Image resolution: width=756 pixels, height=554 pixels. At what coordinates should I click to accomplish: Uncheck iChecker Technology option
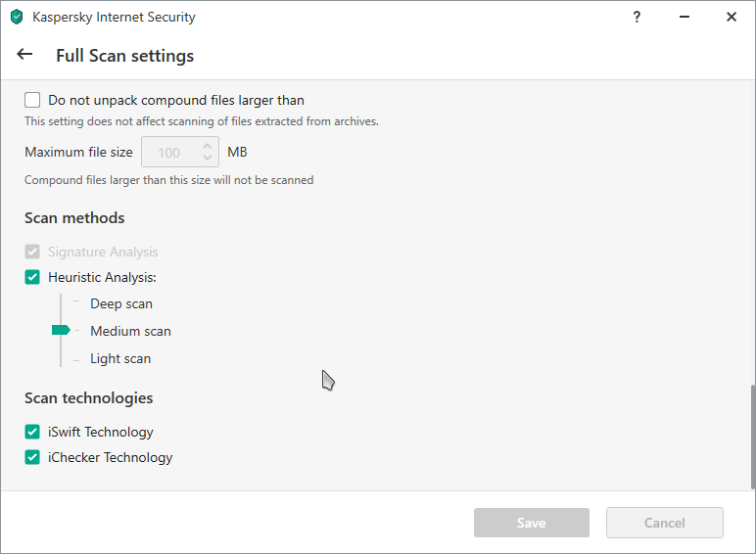32,457
